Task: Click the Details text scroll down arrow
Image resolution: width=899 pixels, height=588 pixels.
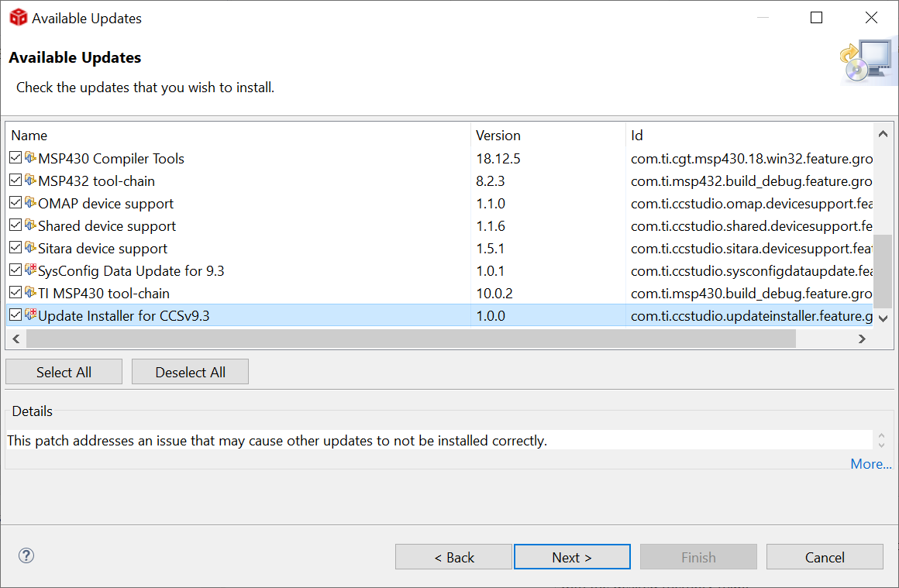Action: [881, 445]
